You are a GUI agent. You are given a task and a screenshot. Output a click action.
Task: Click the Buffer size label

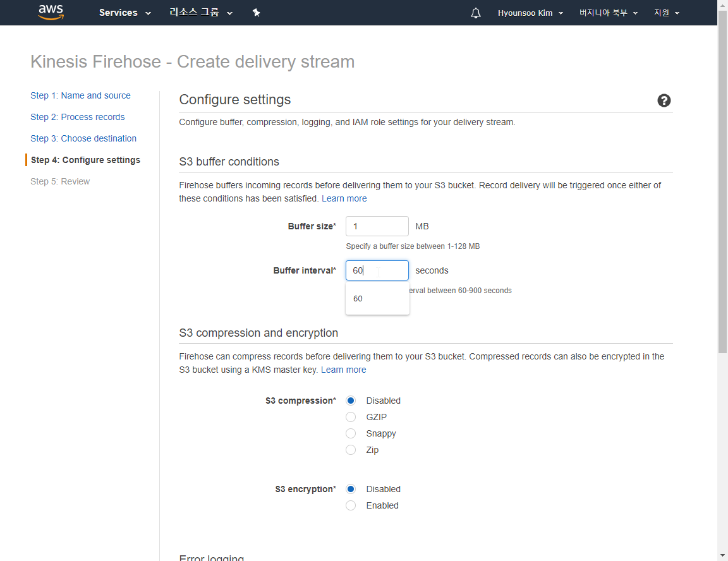pos(312,226)
